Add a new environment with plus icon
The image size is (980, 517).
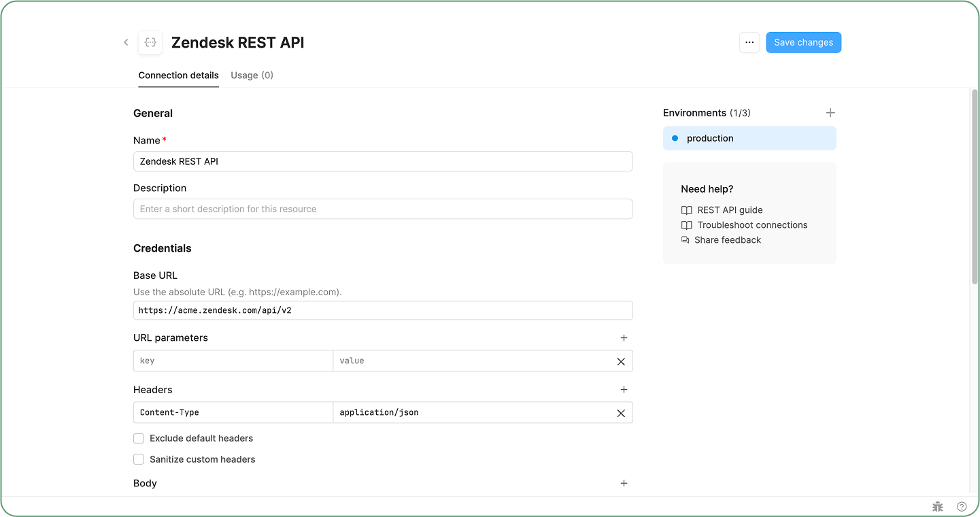pos(830,113)
